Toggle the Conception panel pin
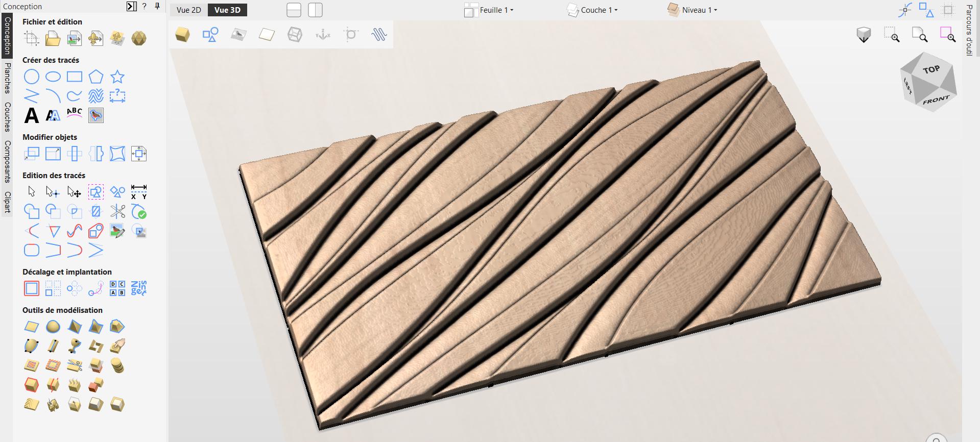The width and height of the screenshot is (980, 442). point(157,6)
